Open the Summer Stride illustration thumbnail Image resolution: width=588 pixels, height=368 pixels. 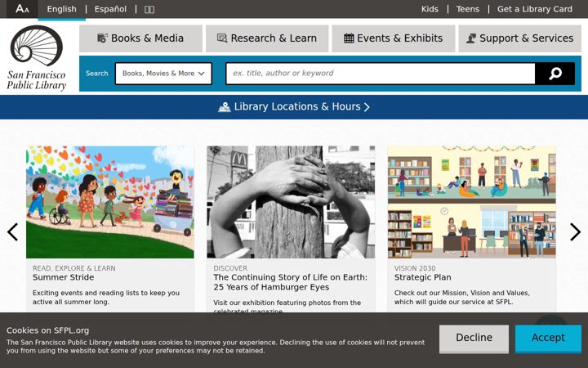point(110,202)
